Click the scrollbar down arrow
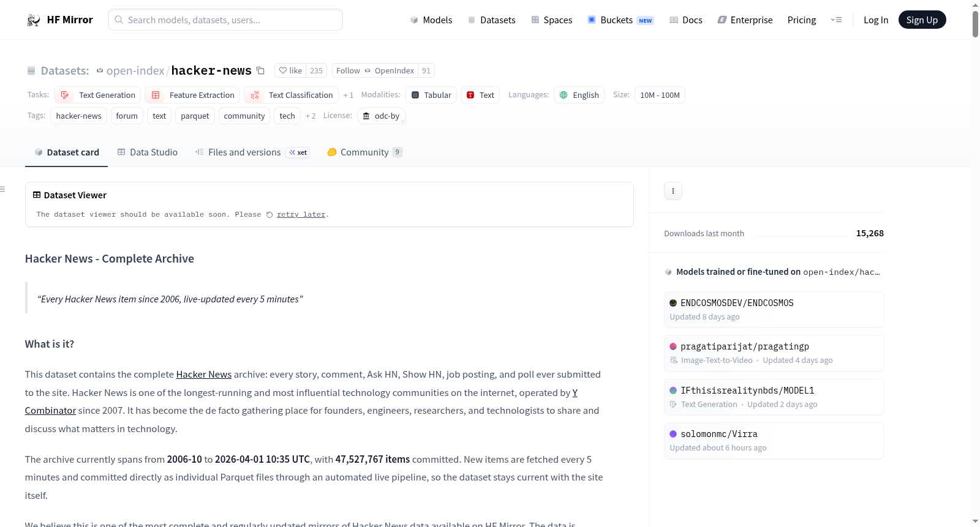This screenshot has height=527, width=980. click(975, 521)
